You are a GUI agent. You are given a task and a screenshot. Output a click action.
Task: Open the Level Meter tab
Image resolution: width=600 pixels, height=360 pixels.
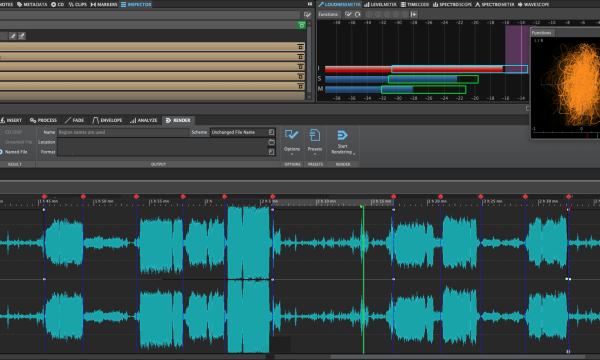coord(380,5)
